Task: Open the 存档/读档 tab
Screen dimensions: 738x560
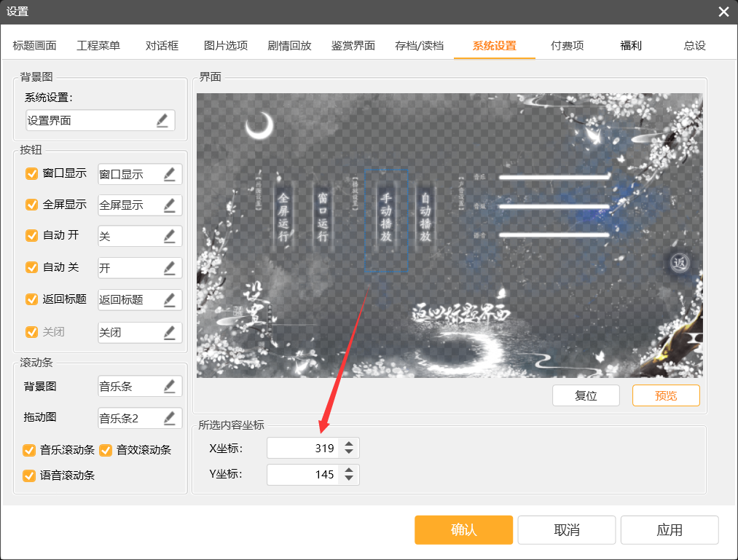Action: pos(419,46)
